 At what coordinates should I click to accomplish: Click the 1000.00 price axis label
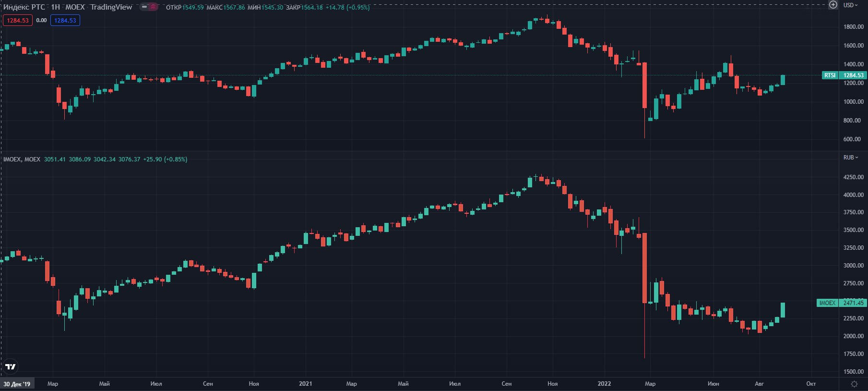coord(854,102)
